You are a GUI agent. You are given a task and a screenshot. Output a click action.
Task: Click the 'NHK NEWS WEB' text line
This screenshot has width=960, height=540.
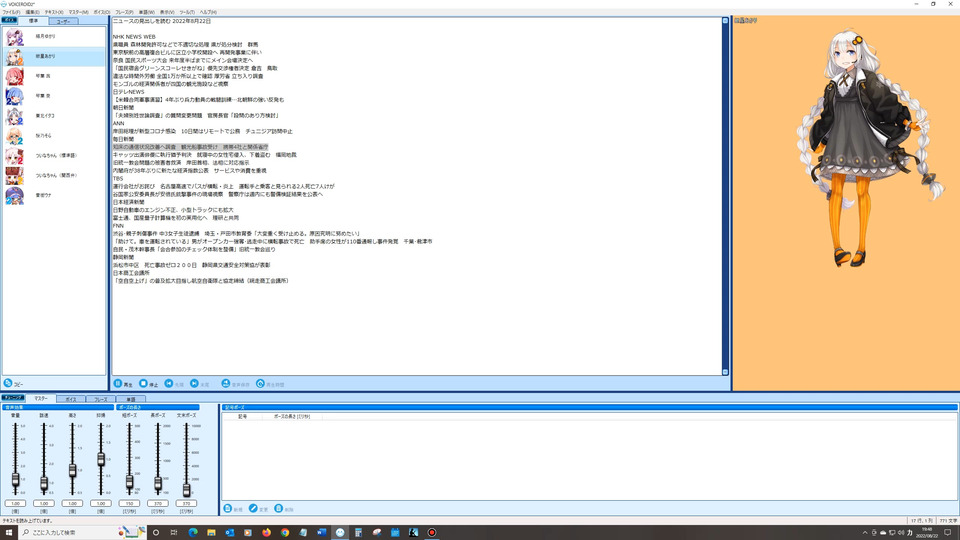(x=134, y=37)
